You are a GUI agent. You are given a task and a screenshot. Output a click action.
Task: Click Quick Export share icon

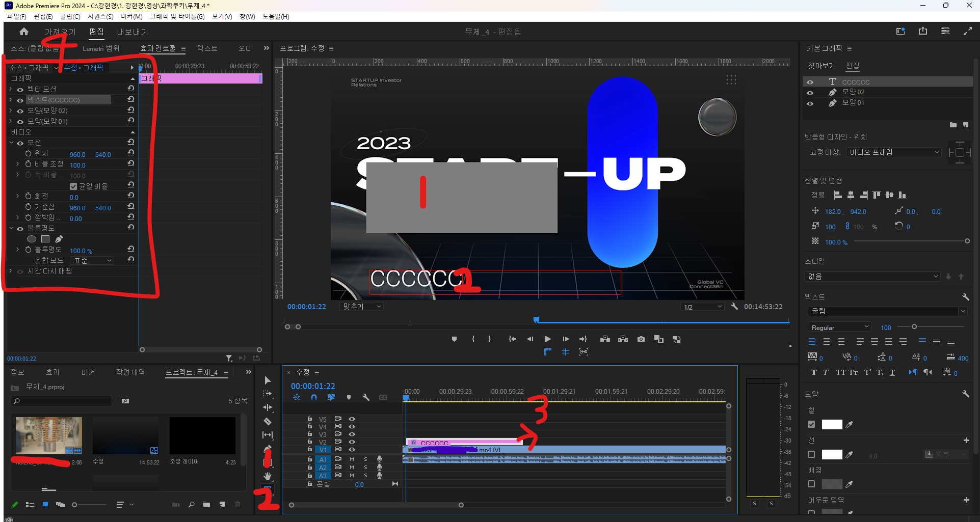923,31
